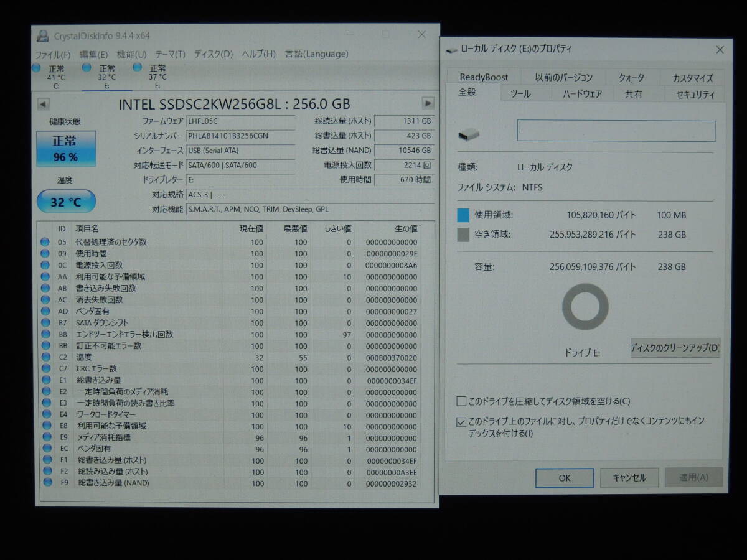747x560 pixels.
Task: Click the drive label input field
Action: pos(616,131)
